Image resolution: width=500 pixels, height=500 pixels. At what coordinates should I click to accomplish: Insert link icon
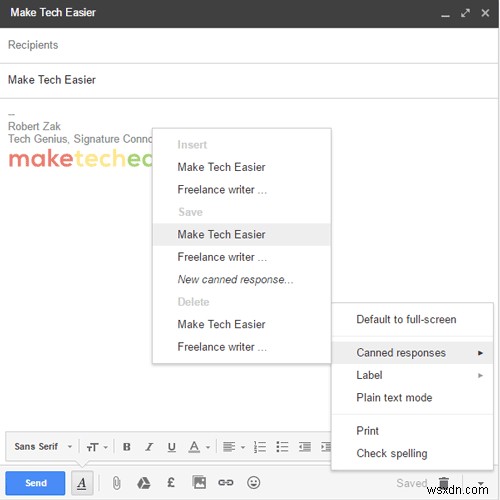click(226, 482)
